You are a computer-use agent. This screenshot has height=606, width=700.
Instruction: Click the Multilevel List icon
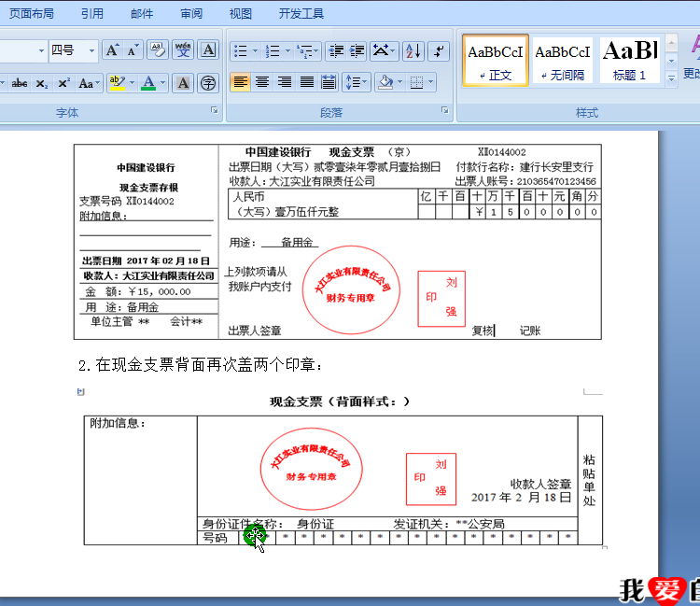tap(307, 51)
